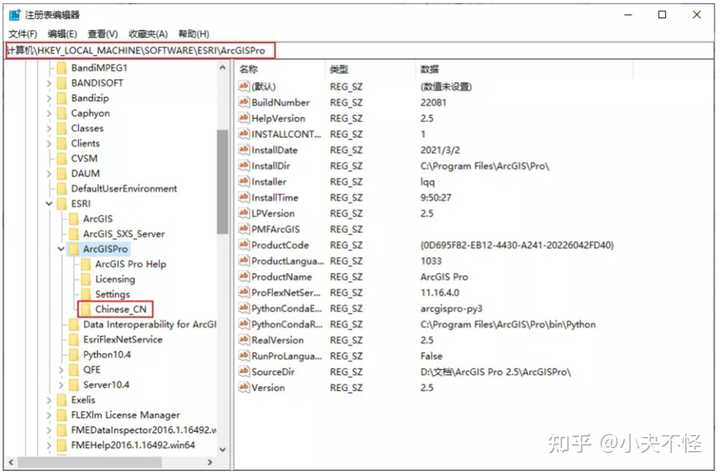Select the CVSM folder icon

[x=62, y=159]
